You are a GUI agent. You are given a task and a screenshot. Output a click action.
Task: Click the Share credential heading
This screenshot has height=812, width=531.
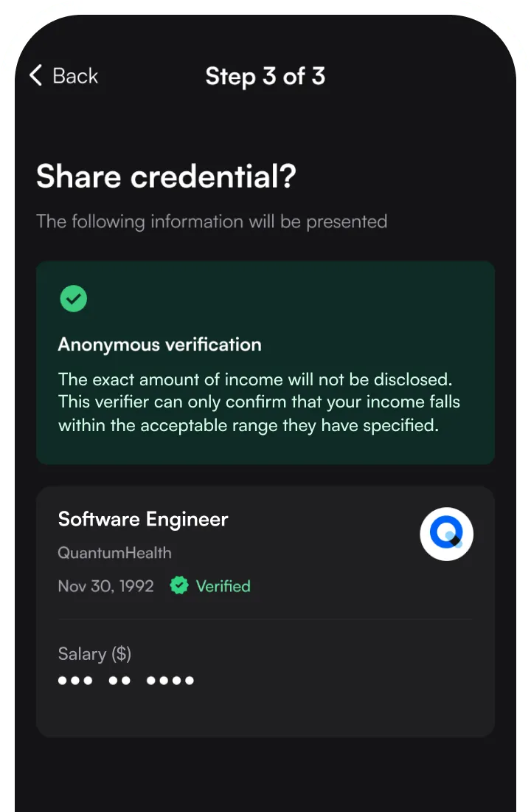click(167, 176)
